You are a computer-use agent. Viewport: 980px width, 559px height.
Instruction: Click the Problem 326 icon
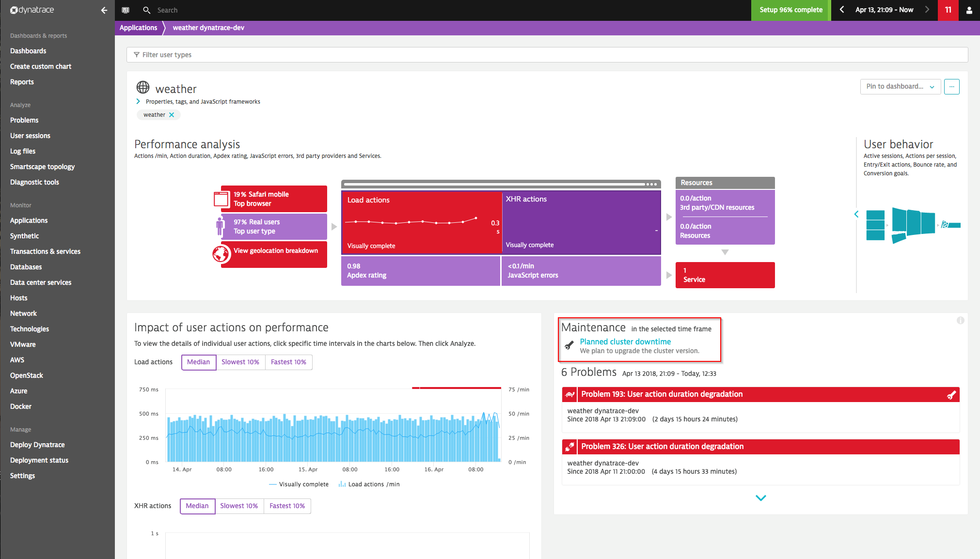pos(569,447)
